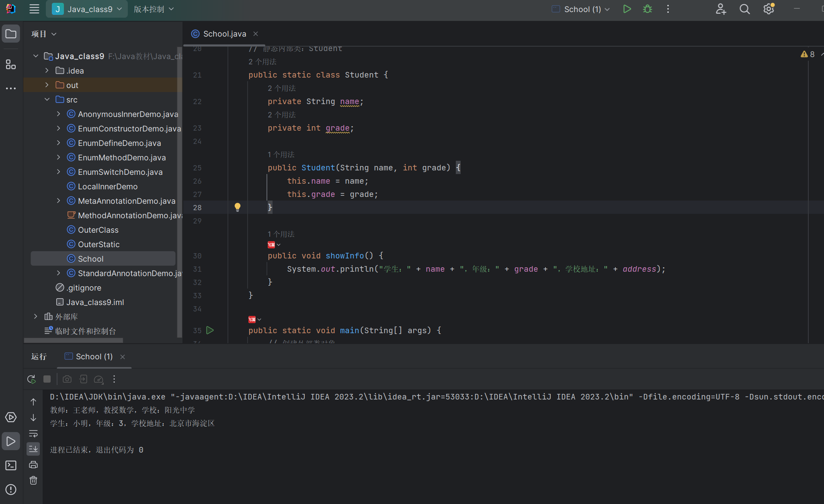The height and width of the screenshot is (504, 824).
Task: Click the run gutter arrow beside main method
Action: [x=210, y=330]
